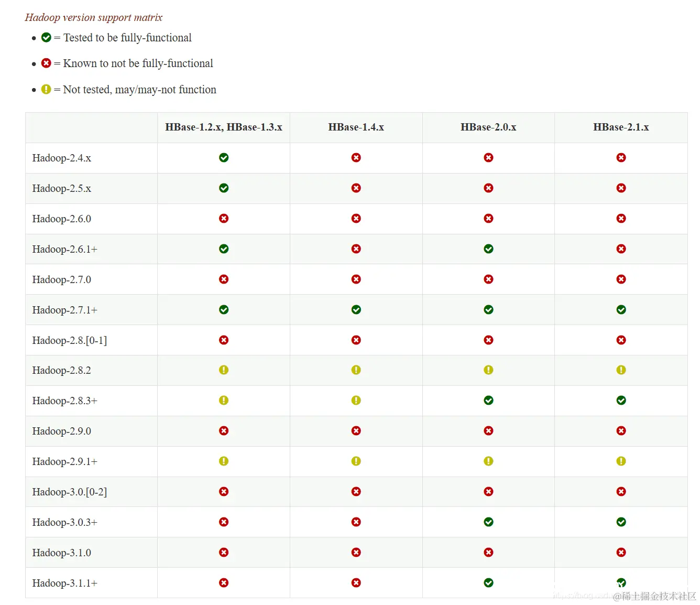Click the 'Hadoop-3.1.1+' row label
700x605 pixels.
(65, 583)
